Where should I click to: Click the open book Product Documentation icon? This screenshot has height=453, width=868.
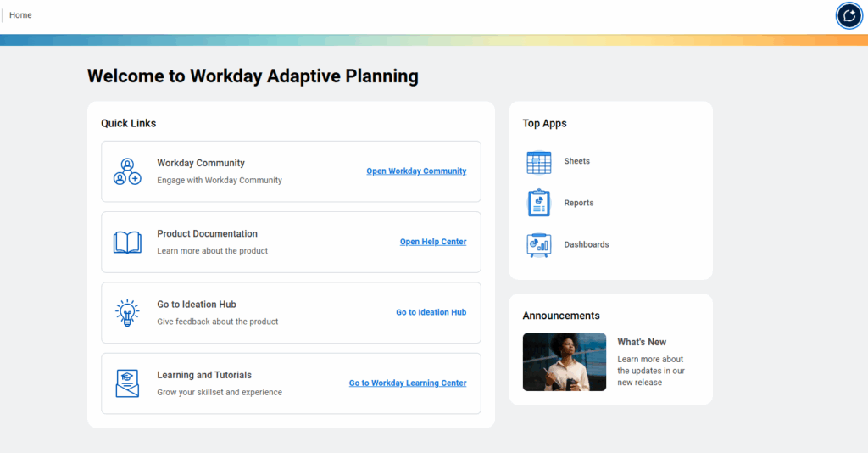tap(127, 243)
